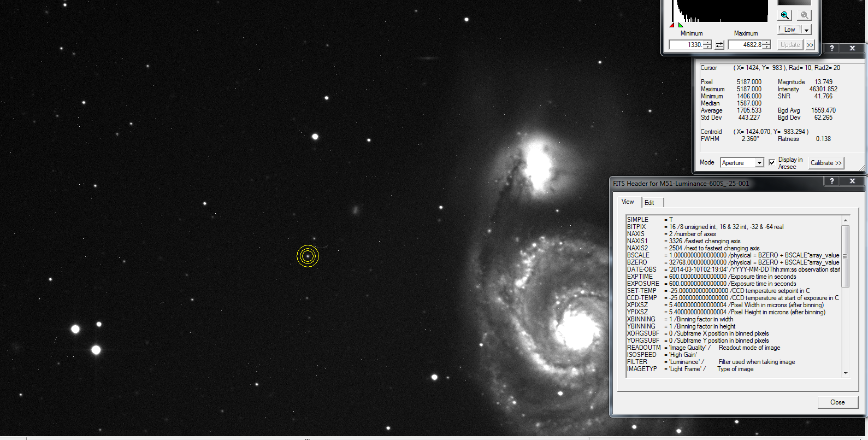
Task: Select the red minimum marker triangle
Action: pos(672,25)
